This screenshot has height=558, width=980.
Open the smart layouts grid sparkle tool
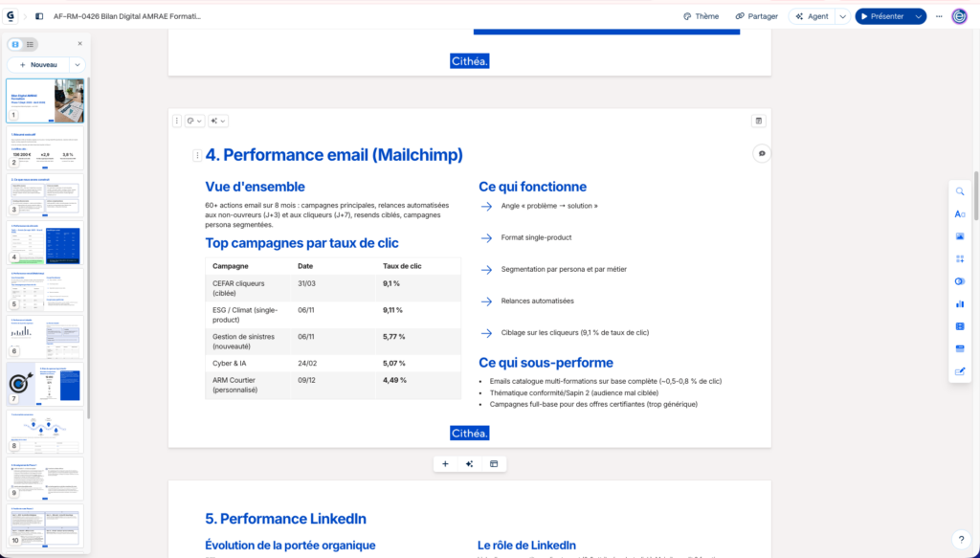960,258
